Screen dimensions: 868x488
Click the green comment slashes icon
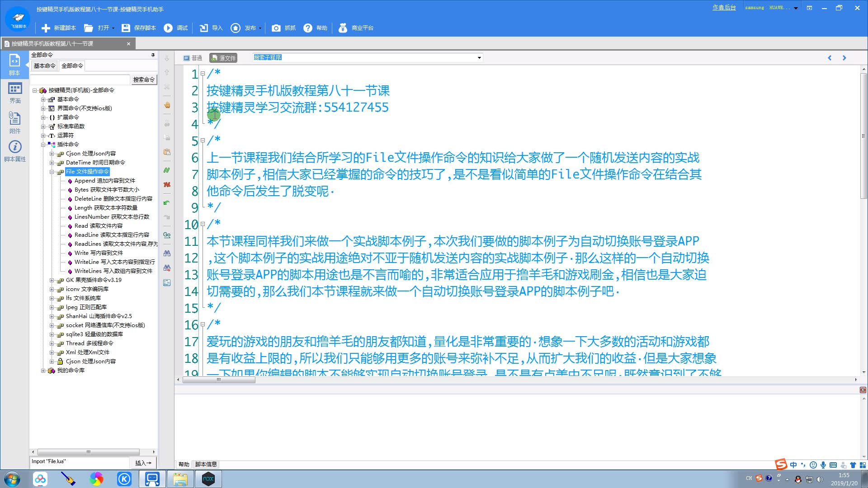[167, 170]
